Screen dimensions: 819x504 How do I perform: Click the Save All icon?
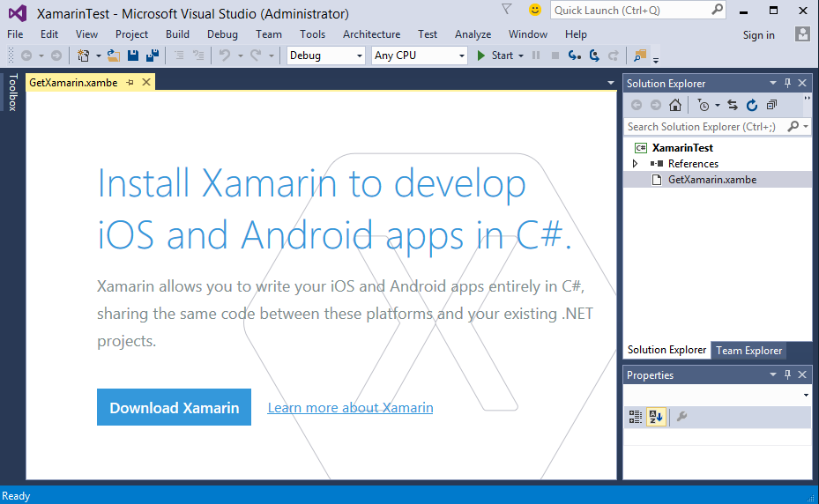pos(153,56)
